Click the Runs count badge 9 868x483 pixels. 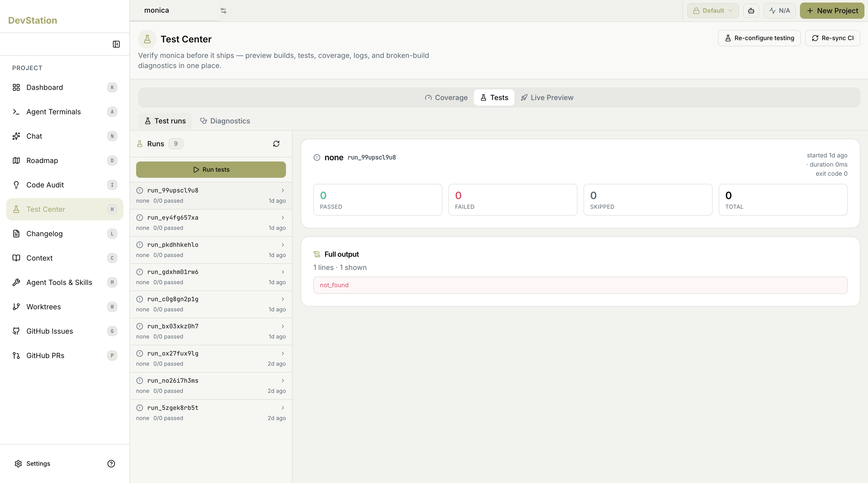pos(176,144)
